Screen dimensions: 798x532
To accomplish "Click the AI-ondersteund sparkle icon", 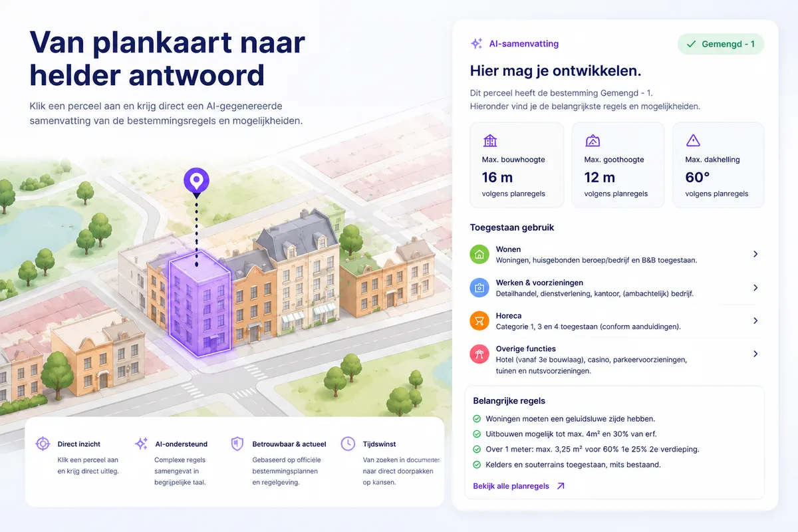I will 141,444.
